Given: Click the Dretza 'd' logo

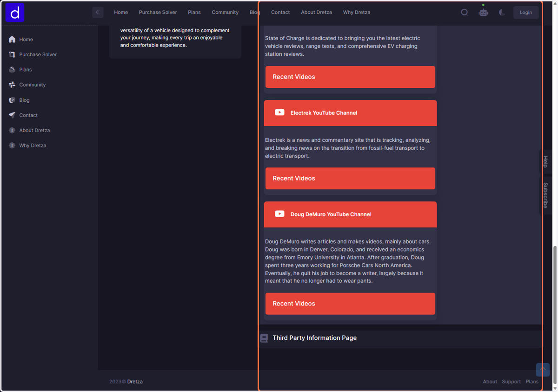Looking at the screenshot, I should coord(15,13).
